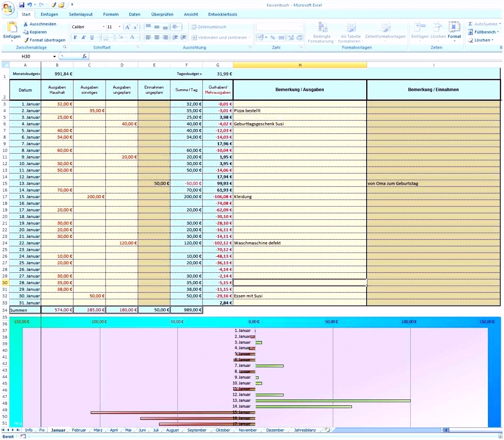Viewport: 504px width, 440px height.
Task: Save the workbook via quick access toolbar
Action: [x=21, y=5]
